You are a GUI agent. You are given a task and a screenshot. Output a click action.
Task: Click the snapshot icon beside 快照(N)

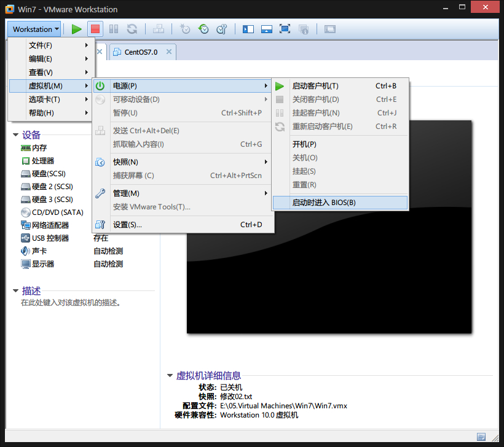pyautogui.click(x=100, y=162)
